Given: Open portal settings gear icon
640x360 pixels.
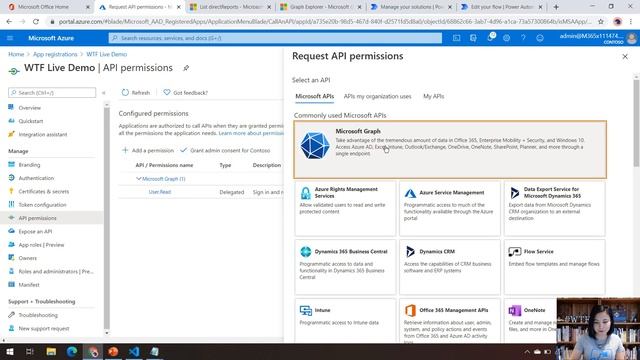Looking at the screenshot, I should [507, 38].
